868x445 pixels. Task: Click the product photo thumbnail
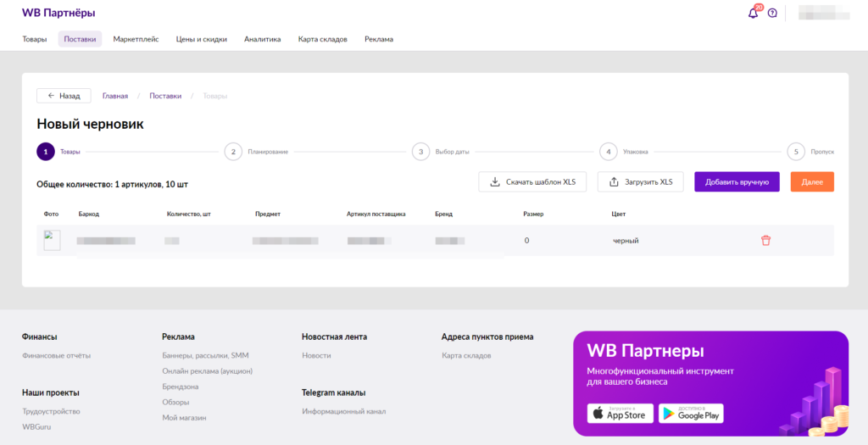pos(52,241)
